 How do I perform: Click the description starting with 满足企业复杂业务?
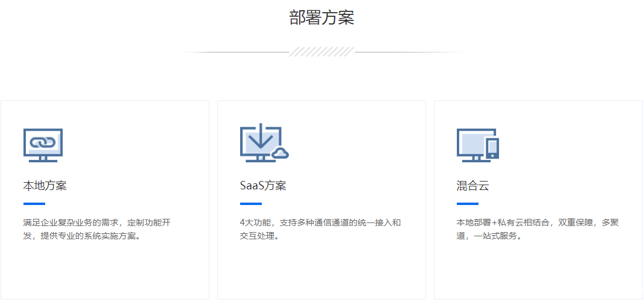96,229
